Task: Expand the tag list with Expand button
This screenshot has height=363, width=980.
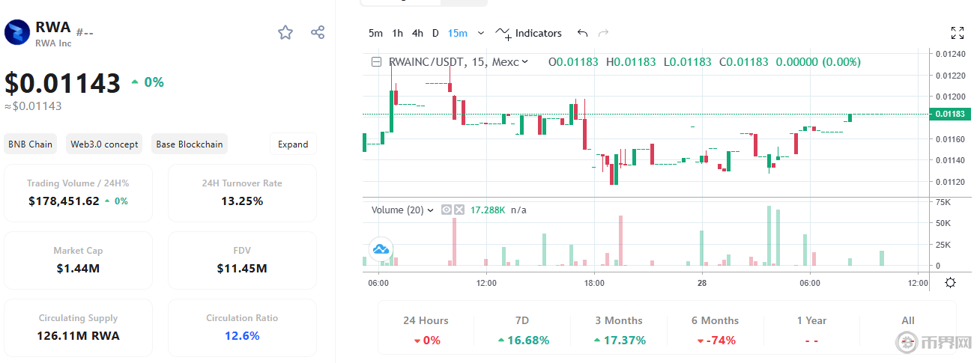Action: pos(293,144)
